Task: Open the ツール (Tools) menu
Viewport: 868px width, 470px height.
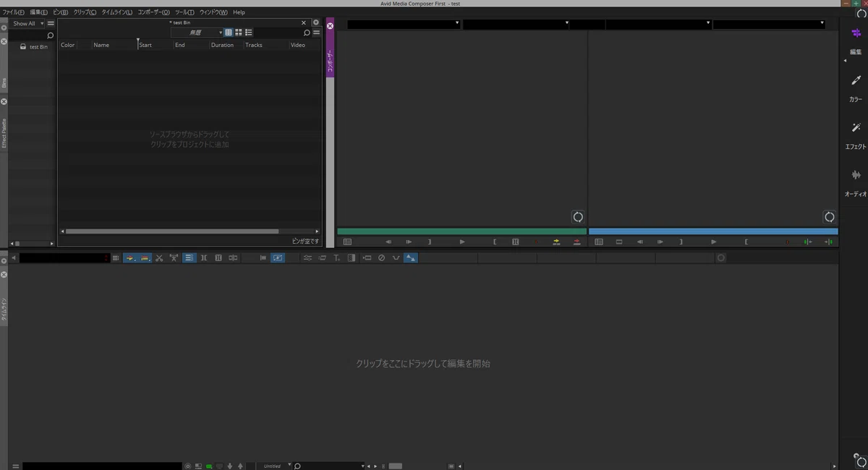Action: click(x=184, y=12)
